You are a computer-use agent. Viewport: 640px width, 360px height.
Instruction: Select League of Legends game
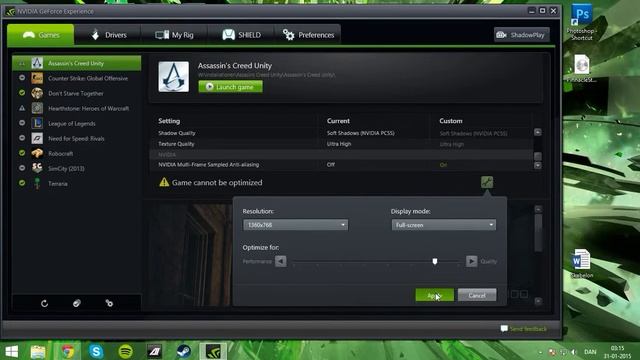click(77, 124)
